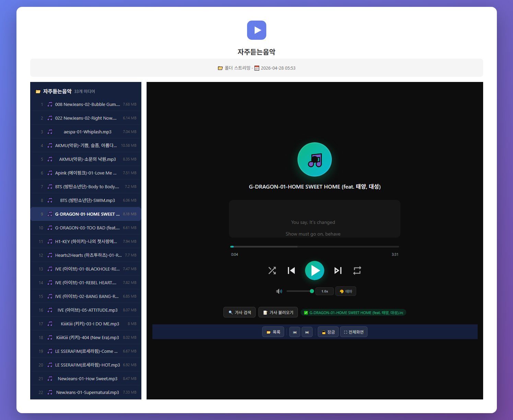Skip to the previous track
The image size is (513, 420).
point(291,271)
